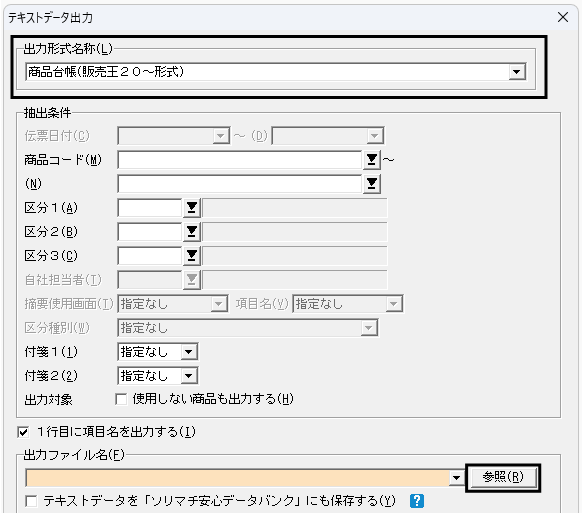The height and width of the screenshot is (517, 582).
Task: Focus the (N) product code end field
Action: pyautogui.click(x=240, y=184)
